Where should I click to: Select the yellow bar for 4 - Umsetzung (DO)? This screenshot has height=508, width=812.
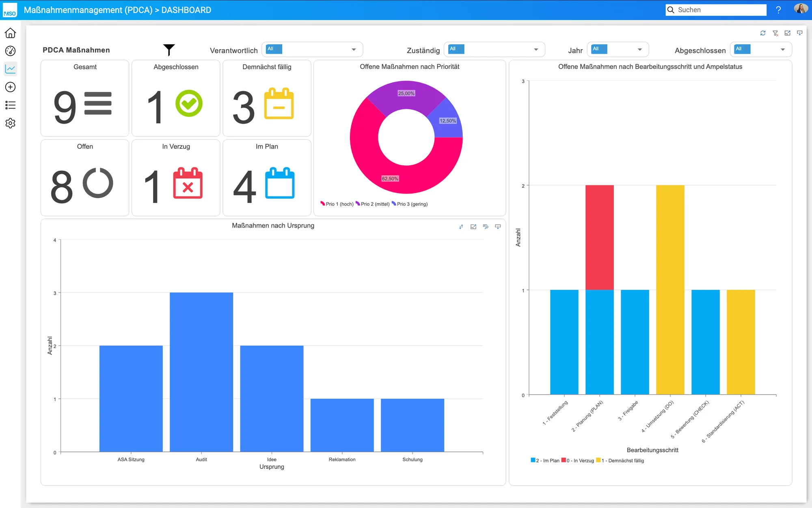670,290
